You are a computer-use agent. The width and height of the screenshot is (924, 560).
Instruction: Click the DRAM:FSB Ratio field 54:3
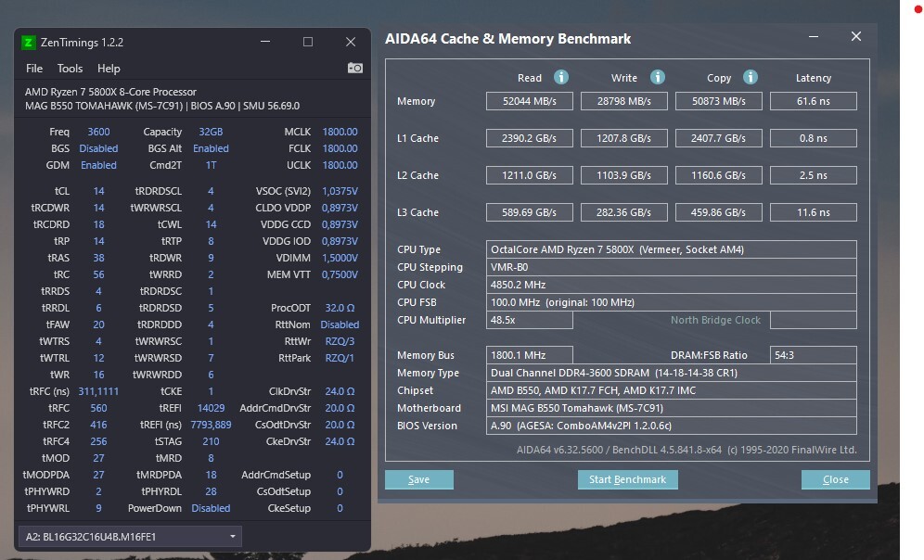[x=814, y=355]
